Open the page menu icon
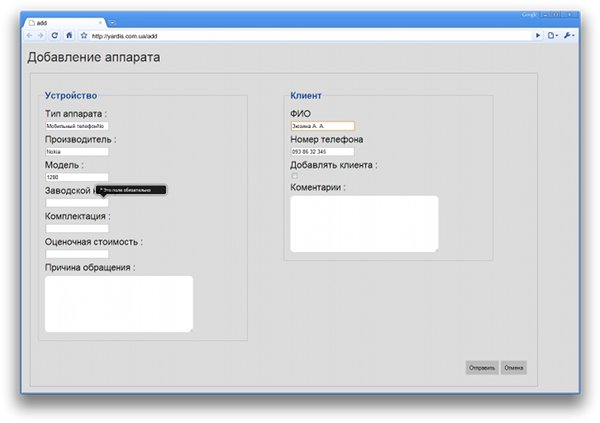This screenshot has width=600, height=423. (x=551, y=35)
